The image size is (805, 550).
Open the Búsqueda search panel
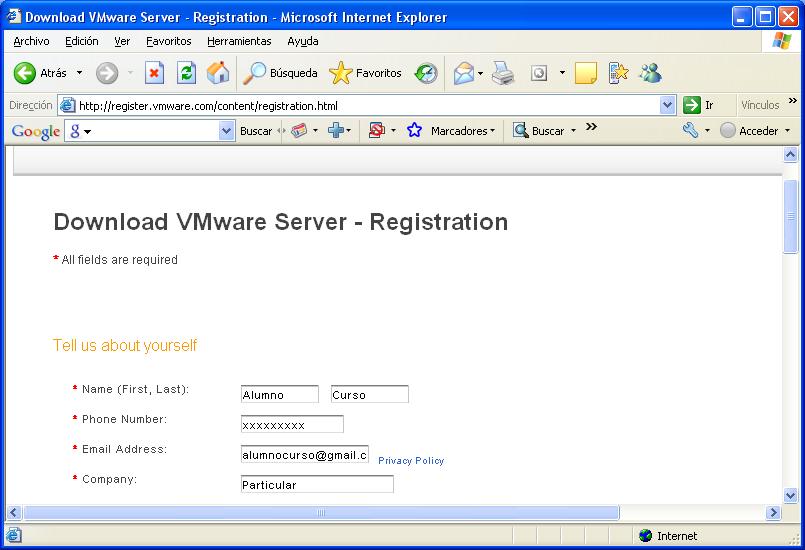(x=281, y=73)
